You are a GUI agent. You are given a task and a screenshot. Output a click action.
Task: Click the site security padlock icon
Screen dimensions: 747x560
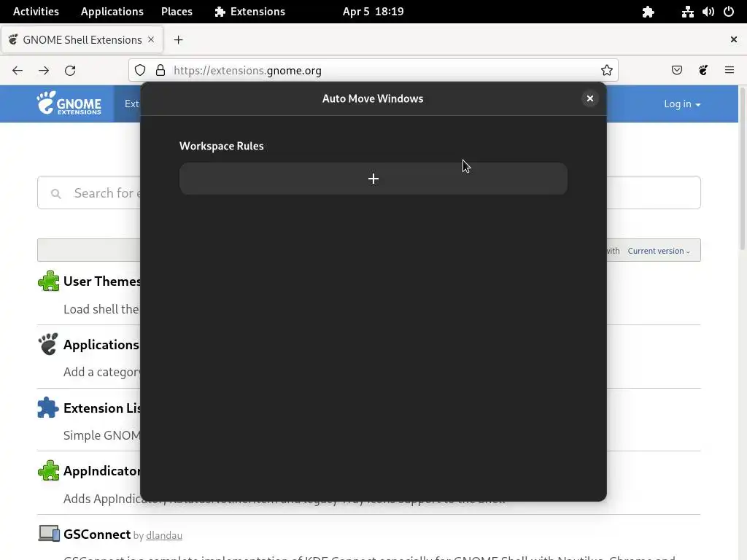[x=160, y=71]
